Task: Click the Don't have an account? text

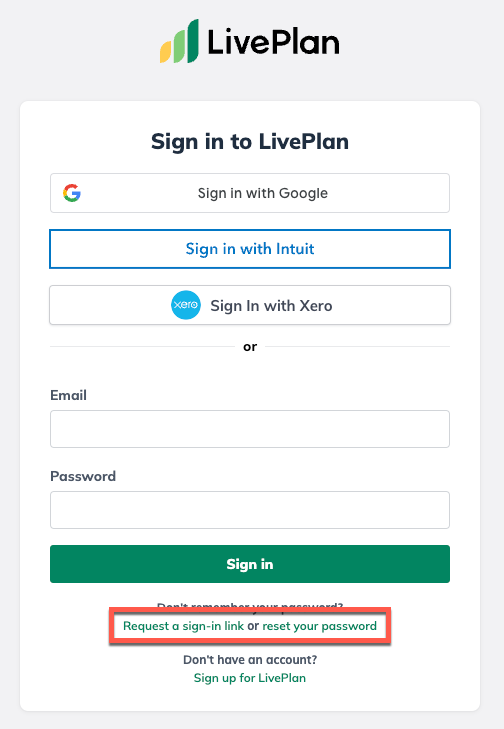Action: tap(250, 660)
